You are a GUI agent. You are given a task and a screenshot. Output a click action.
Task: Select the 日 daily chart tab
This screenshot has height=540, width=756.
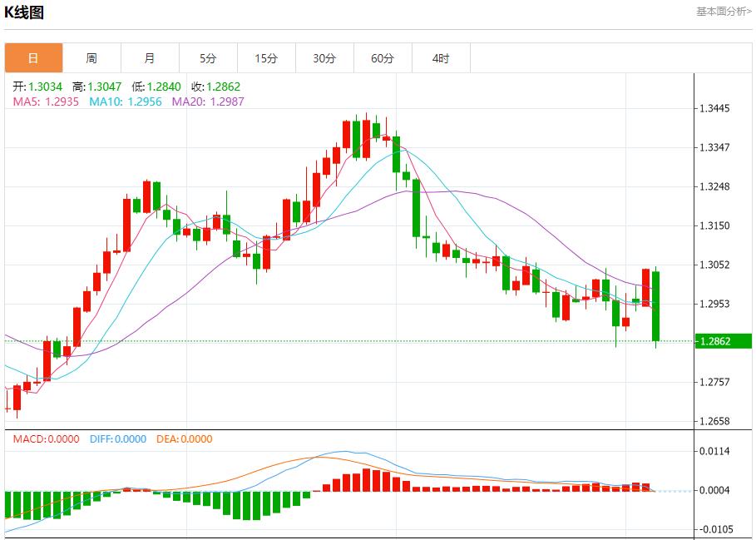click(x=33, y=58)
